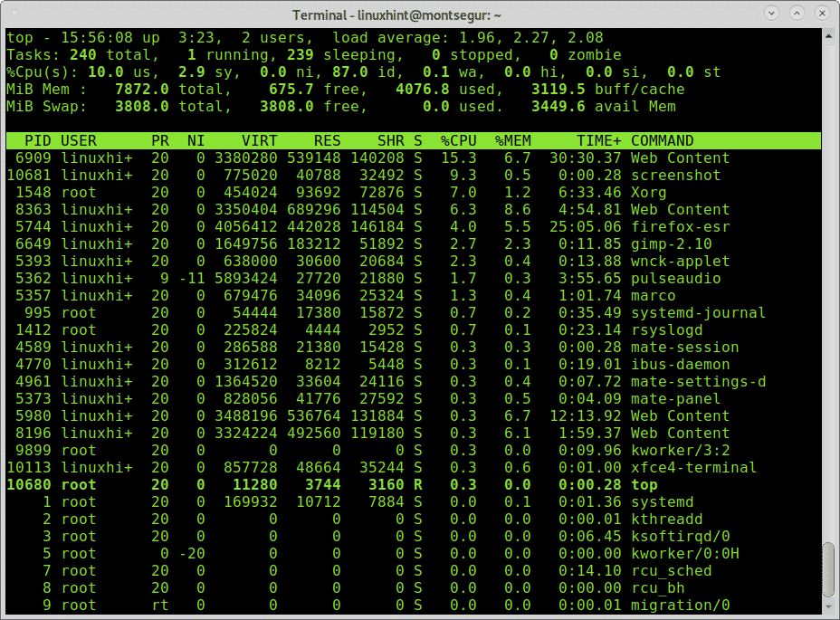This screenshot has height=620, width=840.
Task: Click the 'marco' command entry
Action: coord(653,295)
